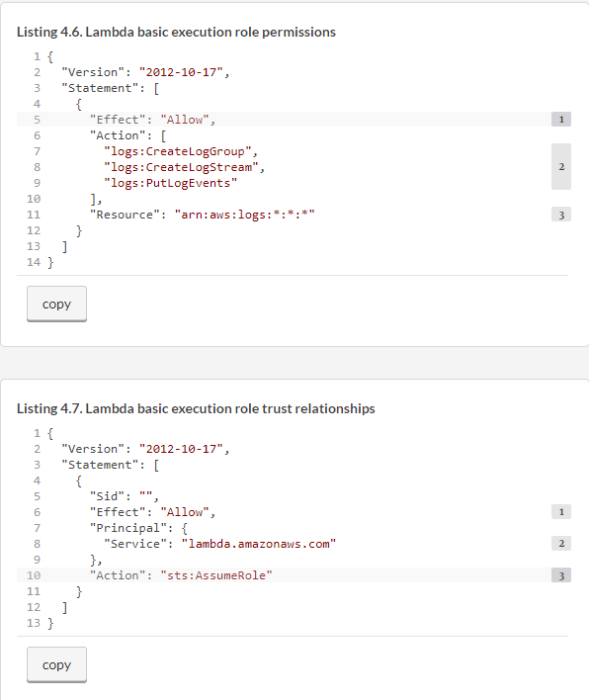The height and width of the screenshot is (700, 589).
Task: Click the "Sid" line in Listing 4.7
Action: coord(125,496)
